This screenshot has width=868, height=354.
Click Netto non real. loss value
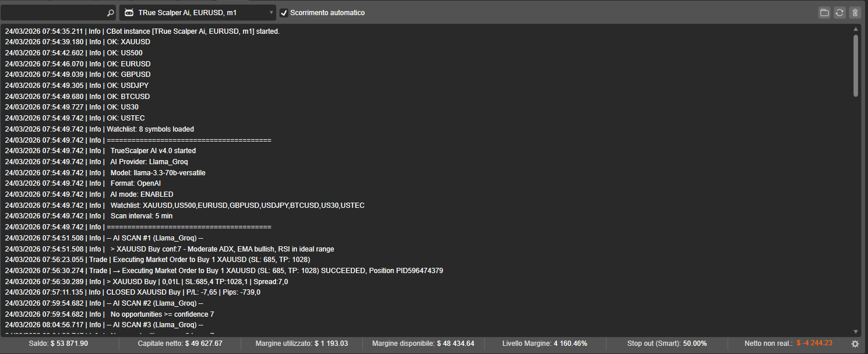point(814,344)
